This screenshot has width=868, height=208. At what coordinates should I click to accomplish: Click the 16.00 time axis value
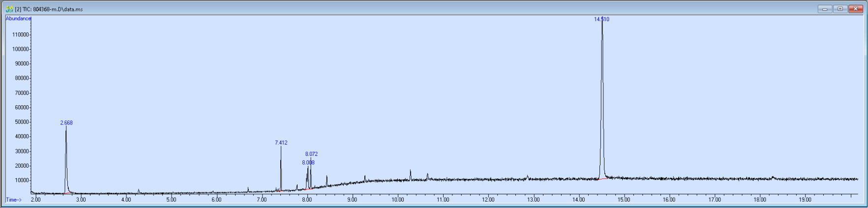(x=669, y=200)
